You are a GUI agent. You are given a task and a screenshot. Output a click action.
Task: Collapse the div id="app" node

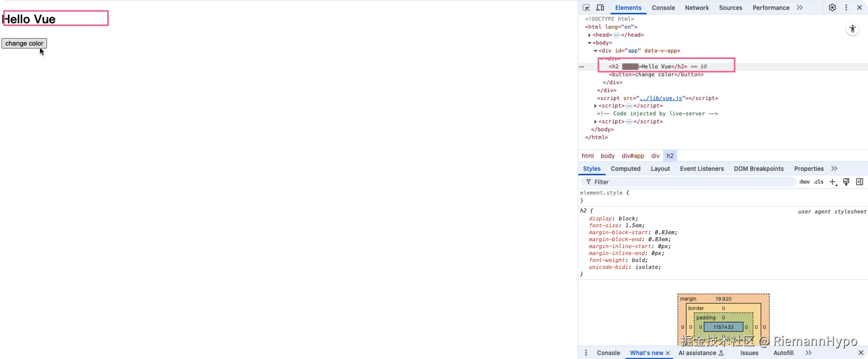point(595,51)
